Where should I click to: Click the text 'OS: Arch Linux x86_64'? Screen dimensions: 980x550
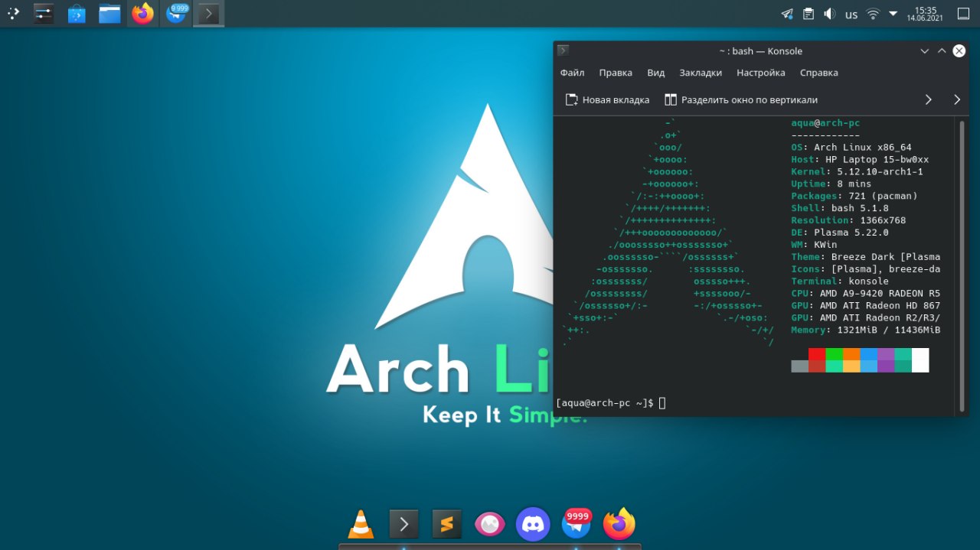point(851,148)
